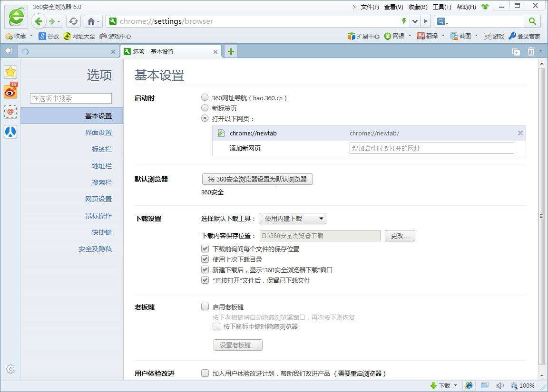
Task: Open the 网址大全 bookmark
Action: 79,36
